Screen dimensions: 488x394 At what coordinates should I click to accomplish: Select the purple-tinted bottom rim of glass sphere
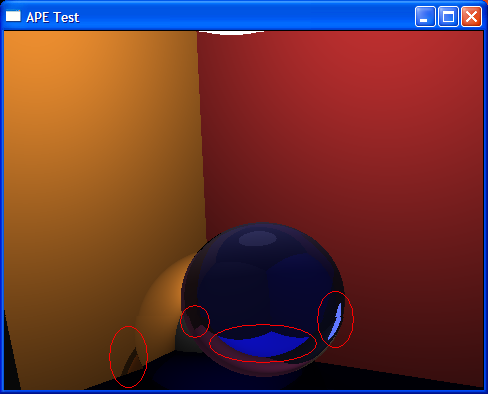pyautogui.click(x=263, y=367)
